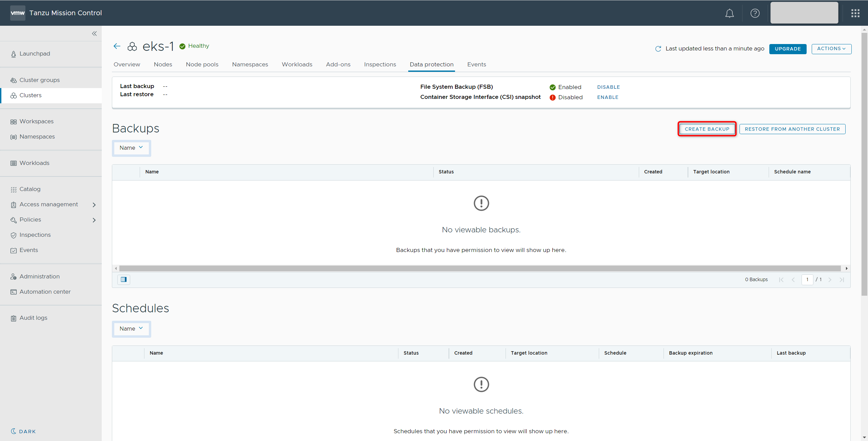Switch to DARK theme
This screenshot has height=441, width=868.
point(23,431)
